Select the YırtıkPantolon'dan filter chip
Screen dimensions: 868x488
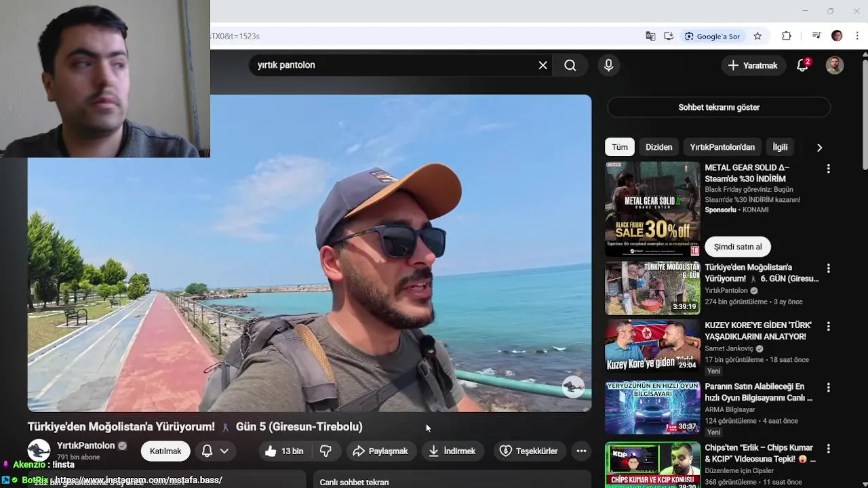click(x=722, y=147)
